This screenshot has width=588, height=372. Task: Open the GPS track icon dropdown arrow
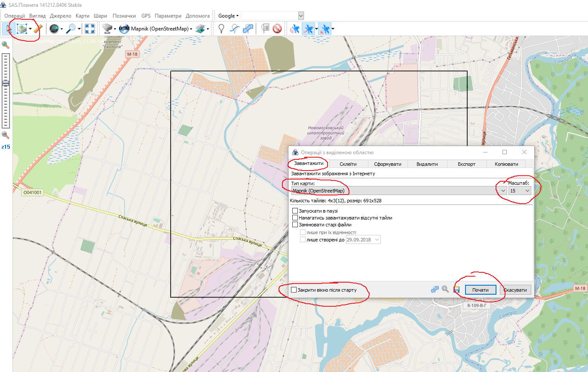point(317,29)
